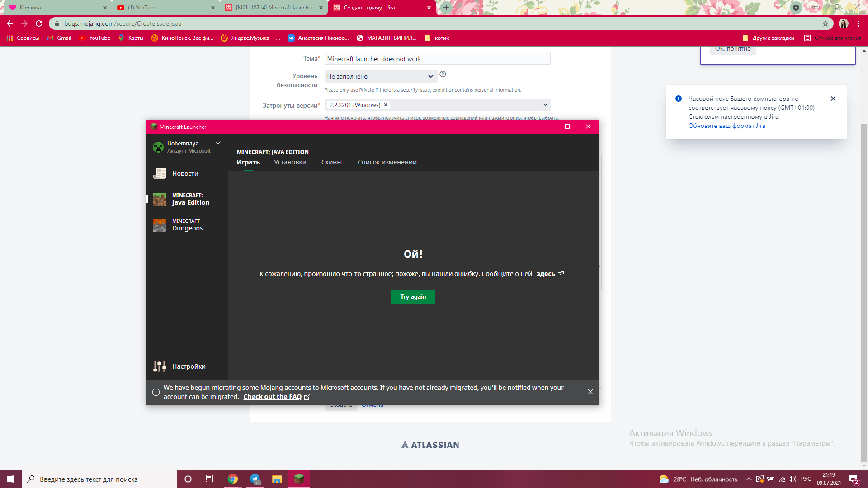868x488 pixels.
Task: Open Telegram from the taskbar
Action: (255, 479)
